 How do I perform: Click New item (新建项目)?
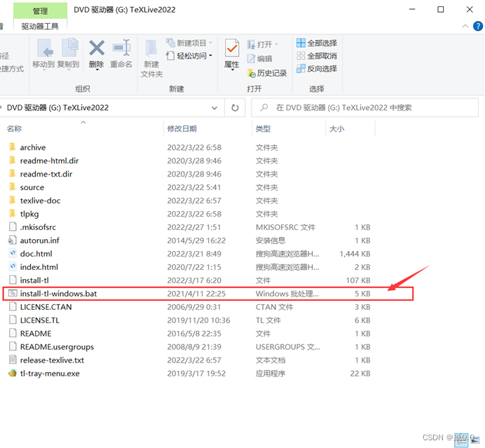(x=189, y=43)
